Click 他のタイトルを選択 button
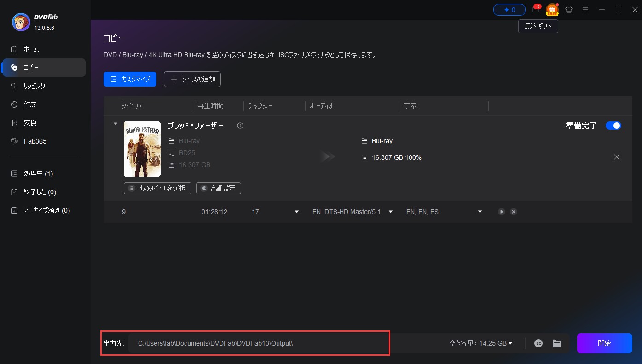642x364 pixels. [157, 188]
